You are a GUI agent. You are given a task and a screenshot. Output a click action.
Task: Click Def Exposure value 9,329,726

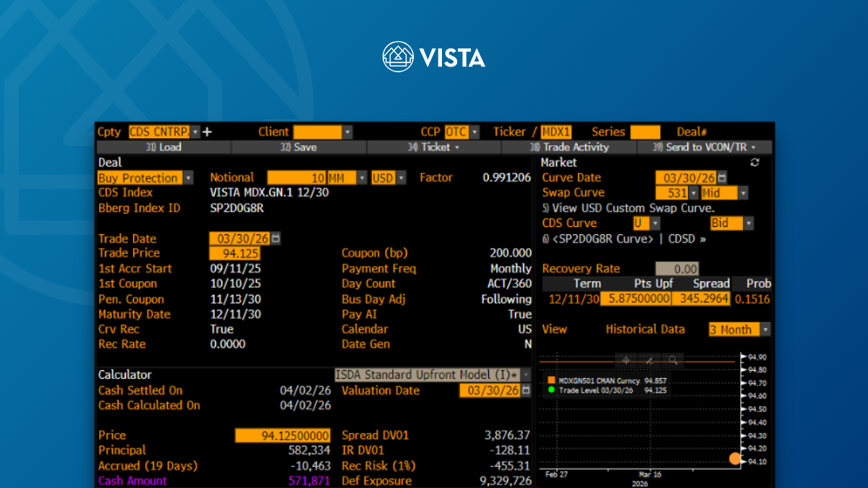pyautogui.click(x=504, y=481)
